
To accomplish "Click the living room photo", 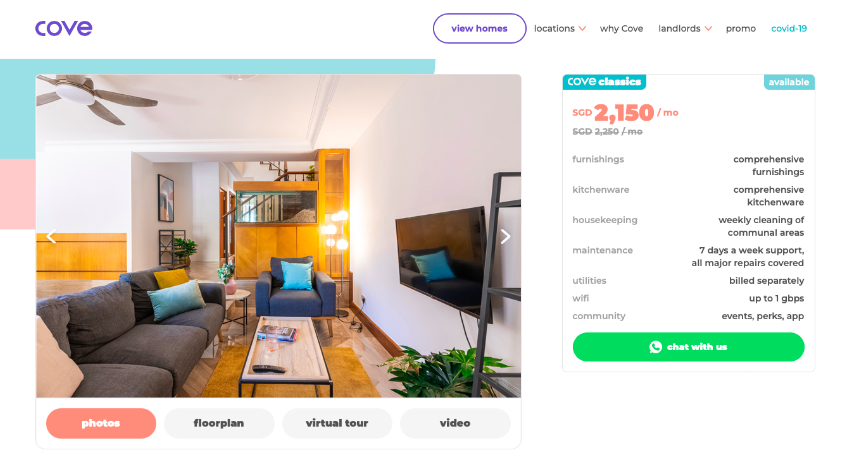I will coord(278,236).
